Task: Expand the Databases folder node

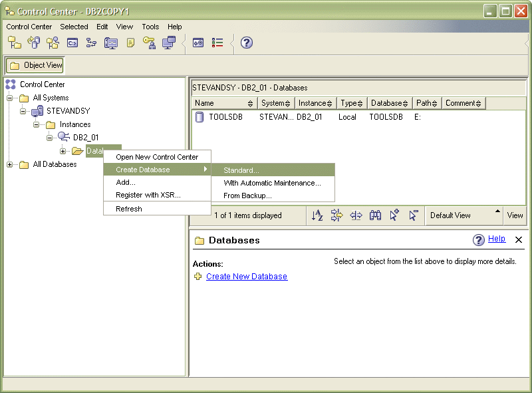Action: pos(63,151)
